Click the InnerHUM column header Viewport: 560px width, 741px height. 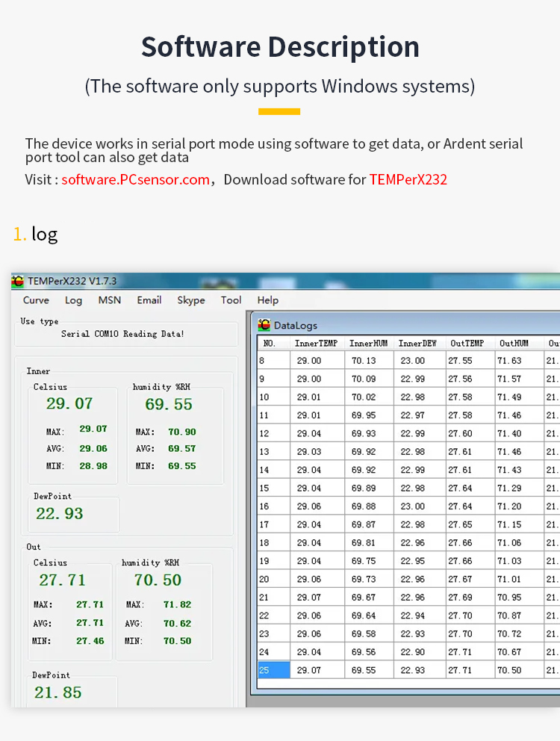click(369, 343)
